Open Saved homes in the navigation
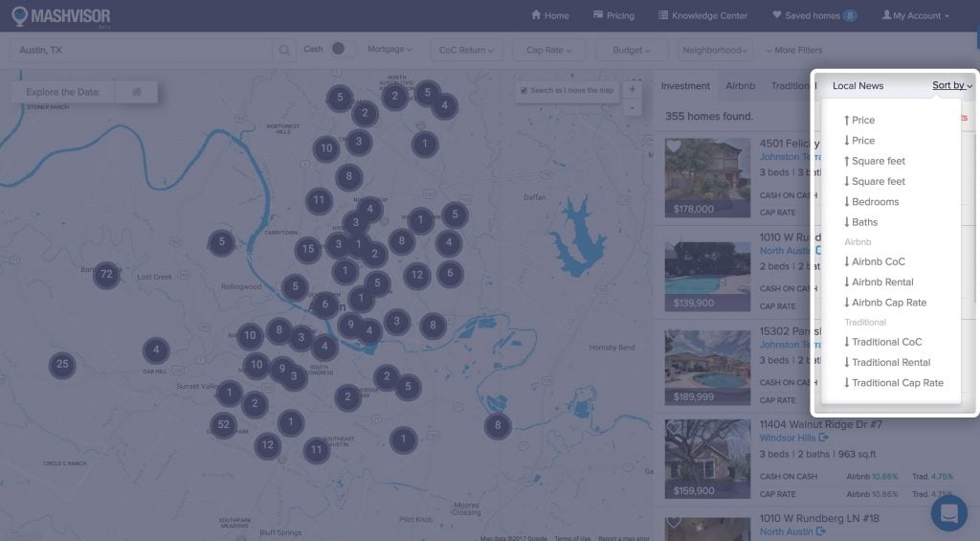This screenshot has width=980, height=541. tap(813, 15)
